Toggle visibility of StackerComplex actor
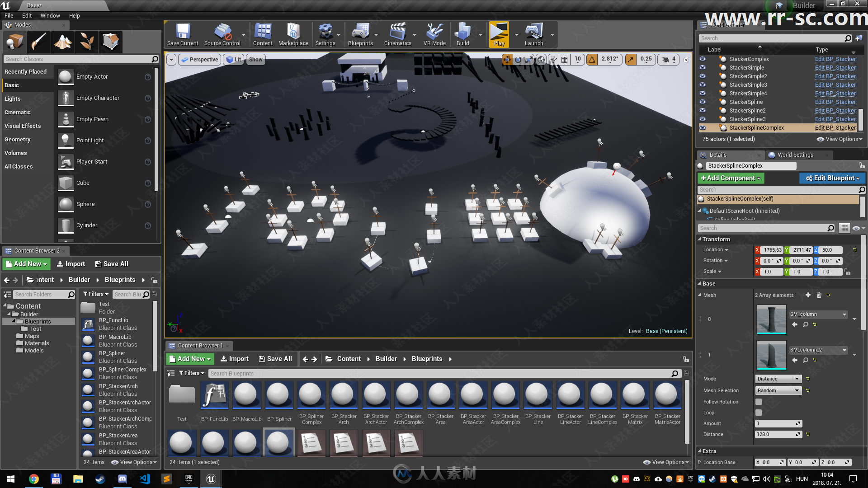Viewport: 868px width, 488px height. coord(702,59)
